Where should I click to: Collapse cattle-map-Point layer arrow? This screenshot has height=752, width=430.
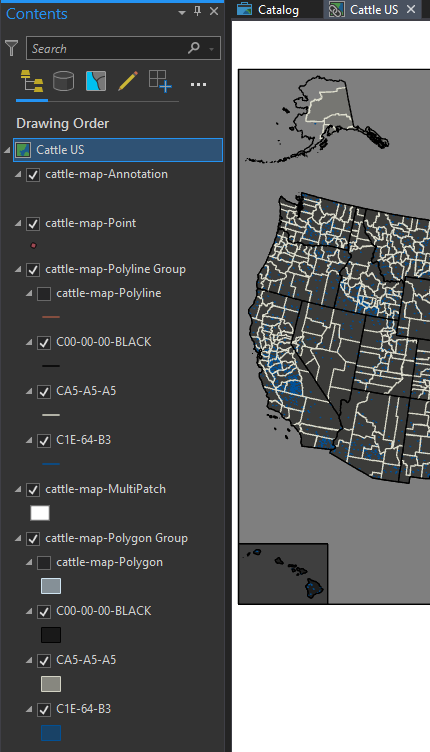tap(18, 223)
